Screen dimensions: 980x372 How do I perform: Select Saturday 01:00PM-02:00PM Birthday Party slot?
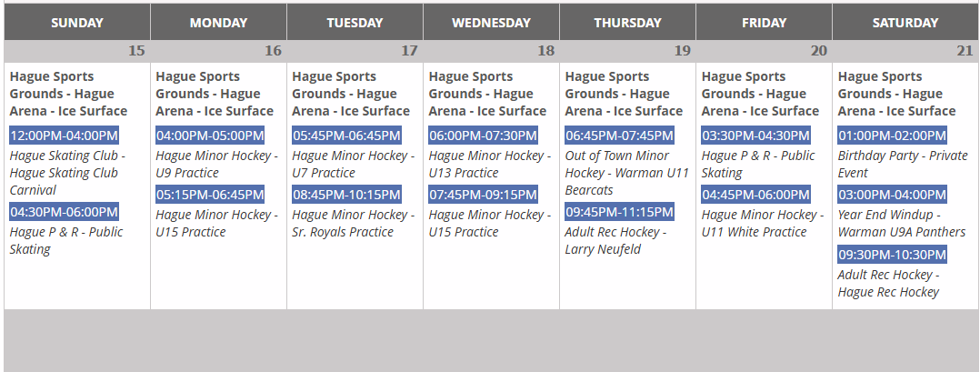point(892,136)
